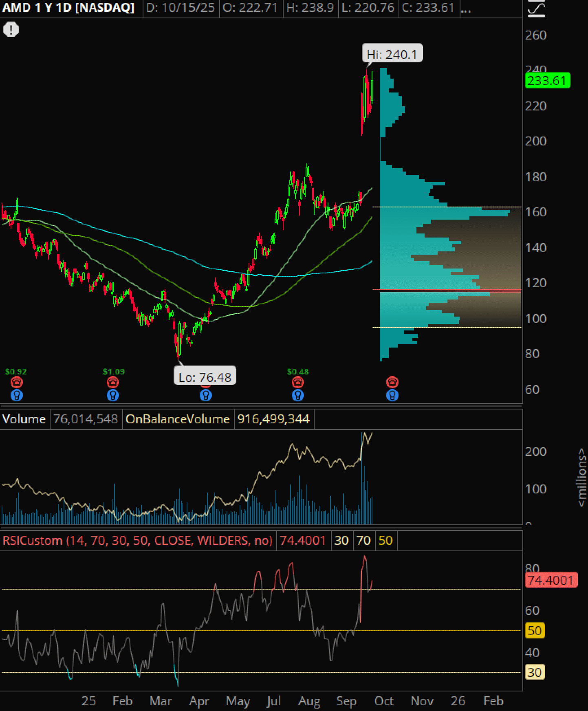Click the 30 oversold RSI axis label

coord(535,672)
